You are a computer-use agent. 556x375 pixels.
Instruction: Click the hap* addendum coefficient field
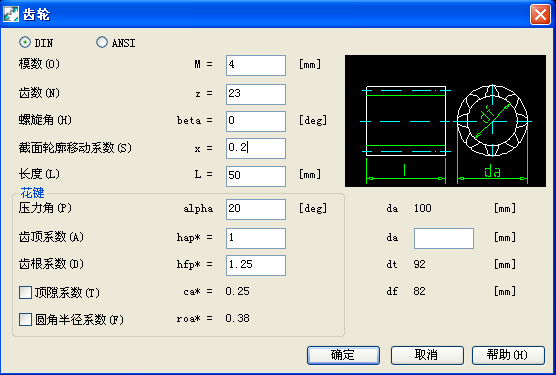pyautogui.click(x=256, y=238)
